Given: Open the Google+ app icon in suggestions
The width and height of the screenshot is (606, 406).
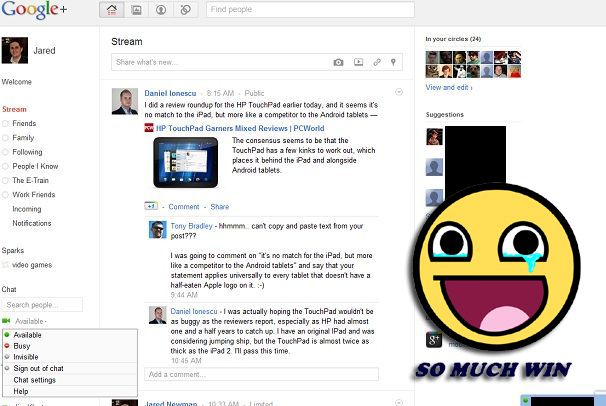Looking at the screenshot, I should [434, 340].
